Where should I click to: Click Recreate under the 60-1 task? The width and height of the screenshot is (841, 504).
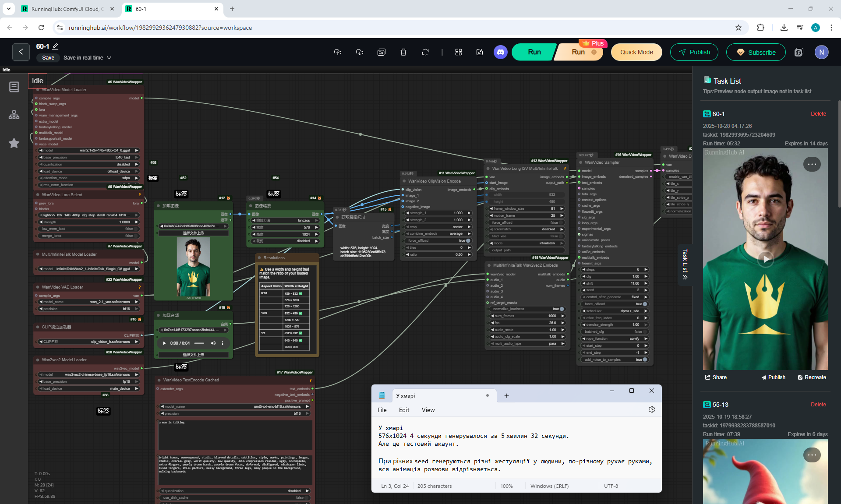[812, 377]
